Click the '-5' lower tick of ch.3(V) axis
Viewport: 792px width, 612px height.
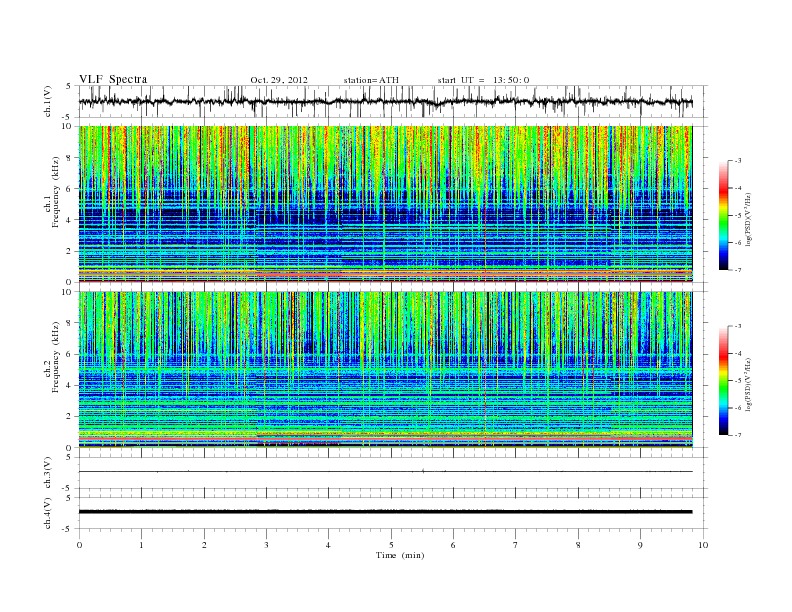[68, 488]
